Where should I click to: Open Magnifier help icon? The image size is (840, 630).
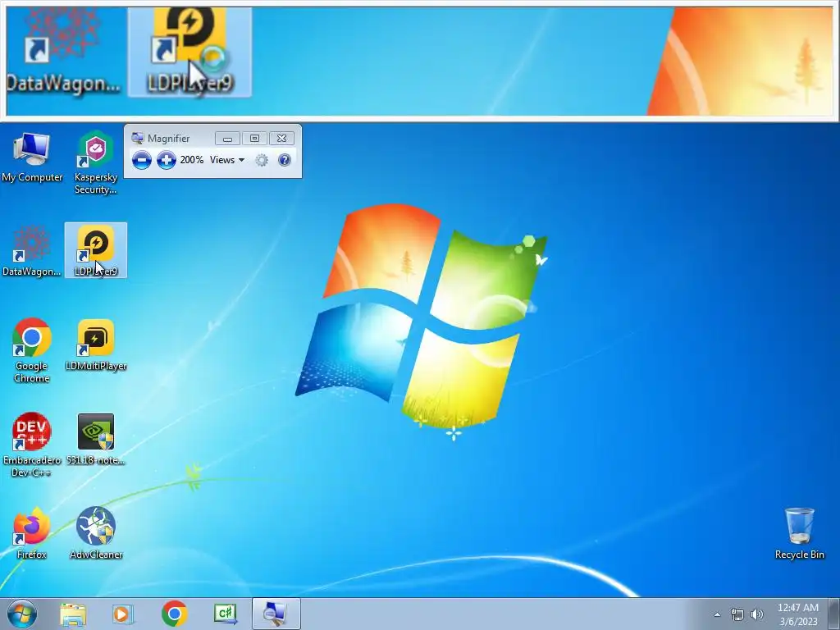[x=285, y=160]
